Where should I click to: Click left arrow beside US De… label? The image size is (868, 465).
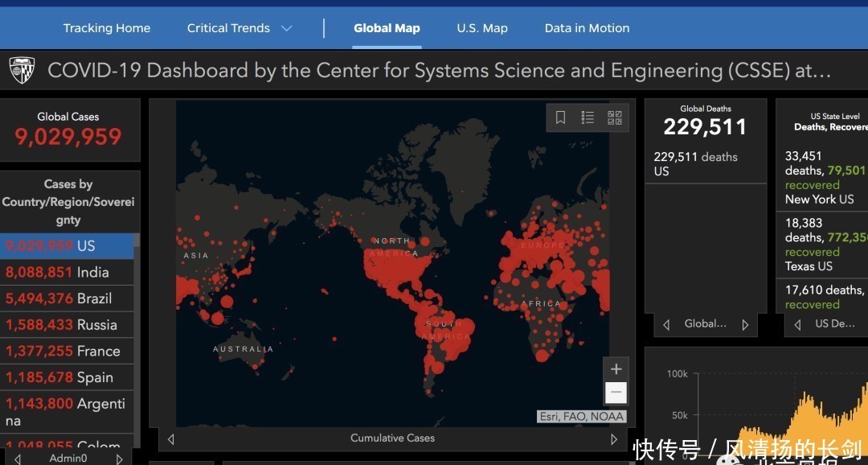[x=797, y=325]
